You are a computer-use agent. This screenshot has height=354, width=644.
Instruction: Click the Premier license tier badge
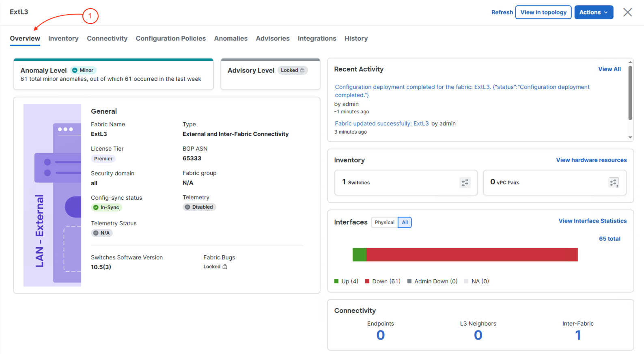103,159
